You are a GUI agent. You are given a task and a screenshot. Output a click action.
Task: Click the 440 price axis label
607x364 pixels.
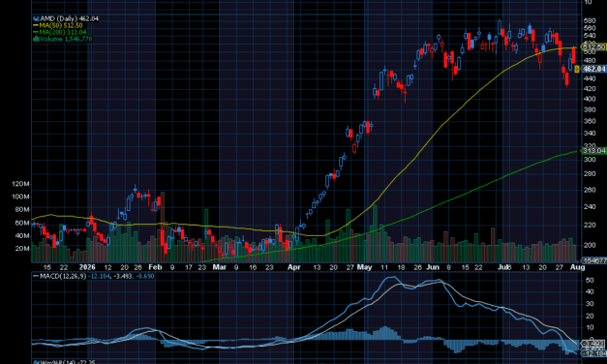pos(590,78)
